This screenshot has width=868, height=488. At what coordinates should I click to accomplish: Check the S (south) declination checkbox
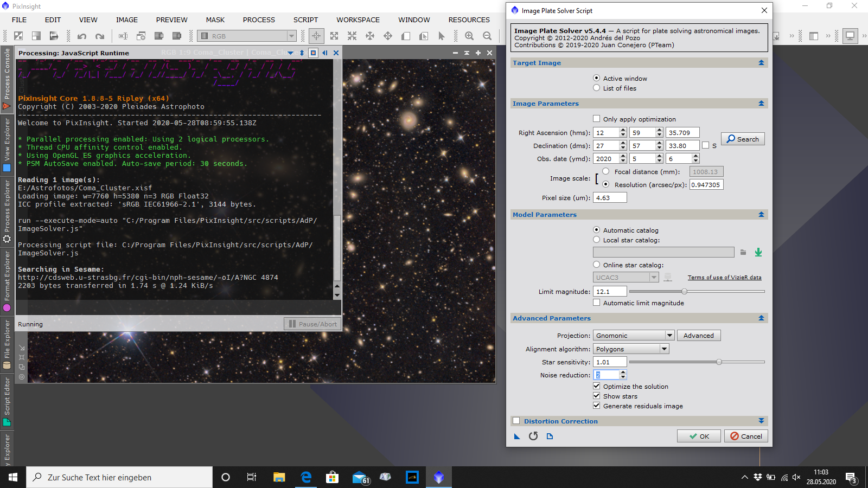(x=705, y=145)
